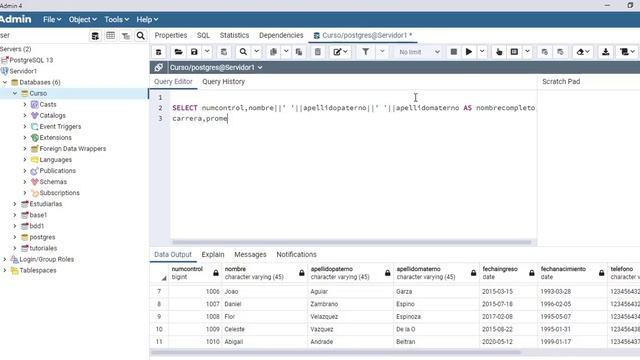640x360 pixels.
Task: Open the Find options dropdown arrow
Action: click(256, 52)
